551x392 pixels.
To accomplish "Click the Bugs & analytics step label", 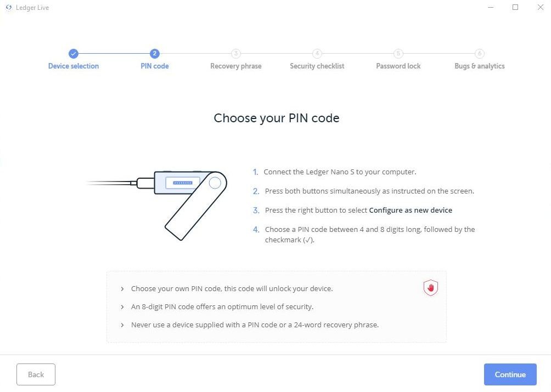I will [x=480, y=66].
